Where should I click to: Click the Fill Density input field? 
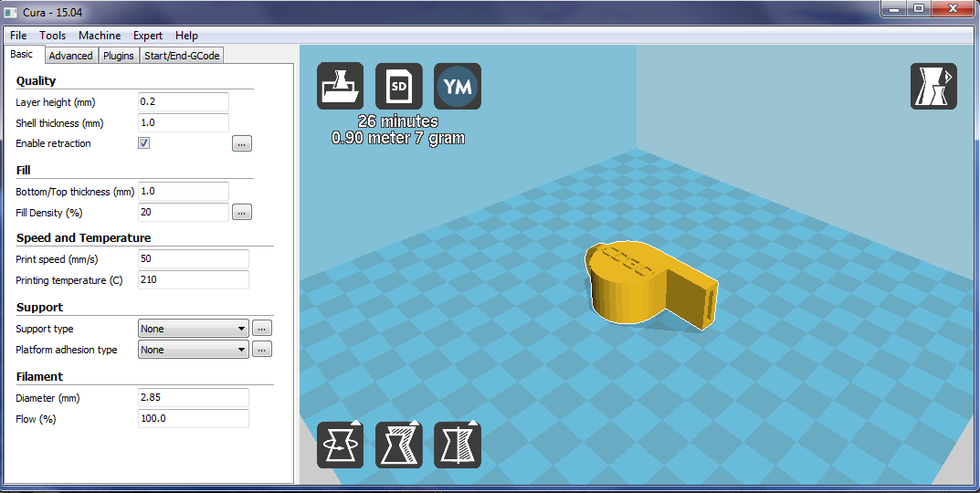click(x=184, y=213)
